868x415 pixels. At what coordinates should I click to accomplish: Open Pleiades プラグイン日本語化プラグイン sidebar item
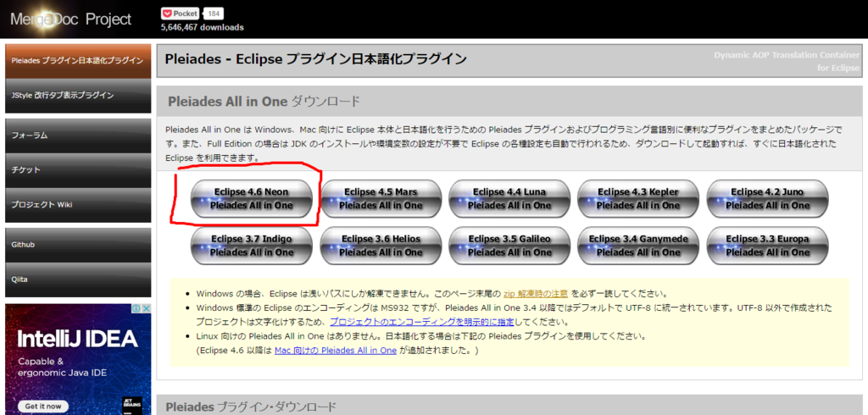pyautogui.click(x=78, y=61)
